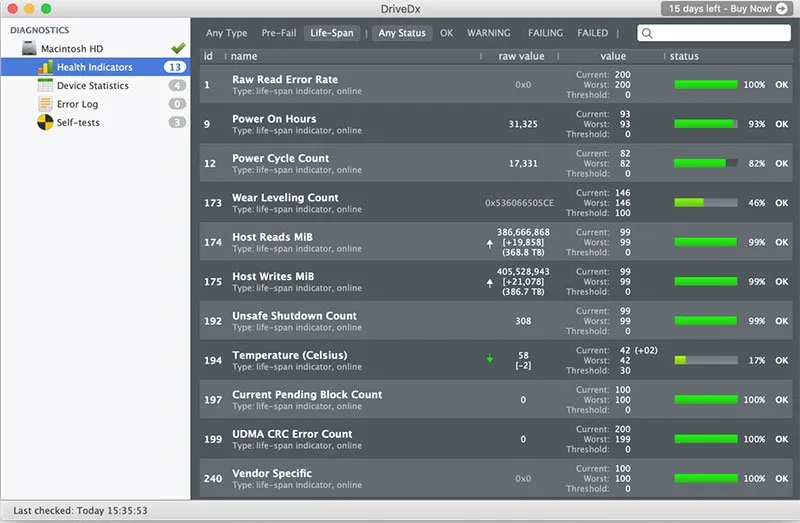This screenshot has height=523, width=800.
Task: Click the Device Statistics table icon
Action: coord(45,86)
